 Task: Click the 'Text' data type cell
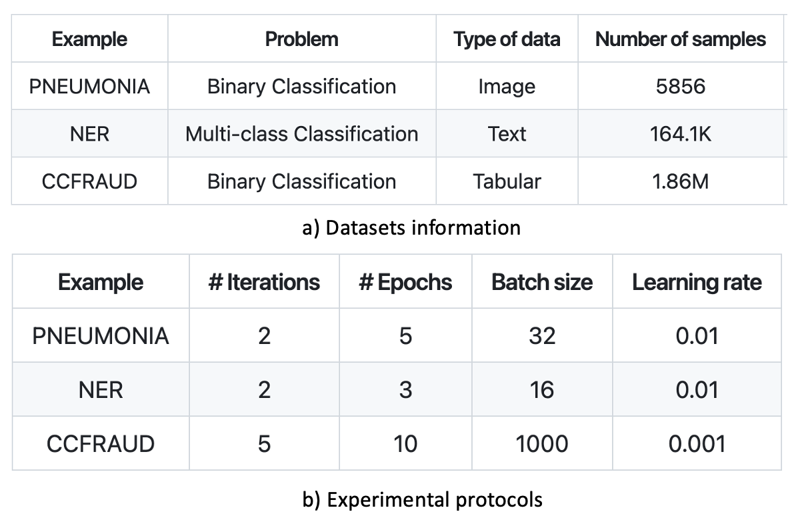[x=507, y=134]
